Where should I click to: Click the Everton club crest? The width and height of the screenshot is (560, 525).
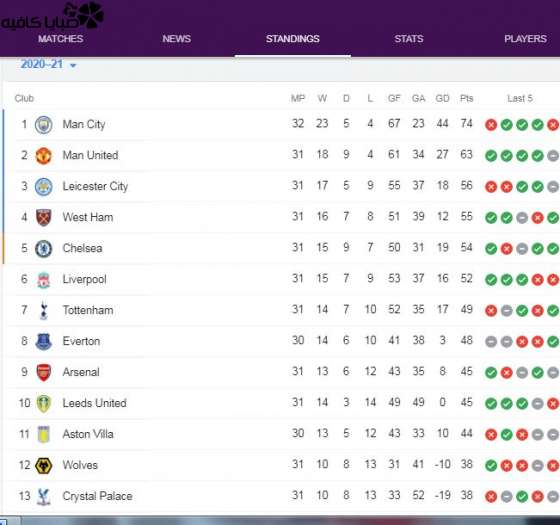tap(44, 341)
